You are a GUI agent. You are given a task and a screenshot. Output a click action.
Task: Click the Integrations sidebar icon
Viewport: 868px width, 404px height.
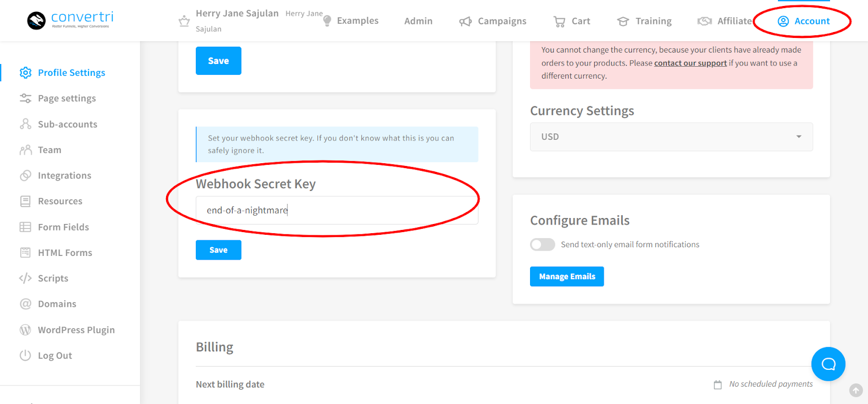pos(25,176)
